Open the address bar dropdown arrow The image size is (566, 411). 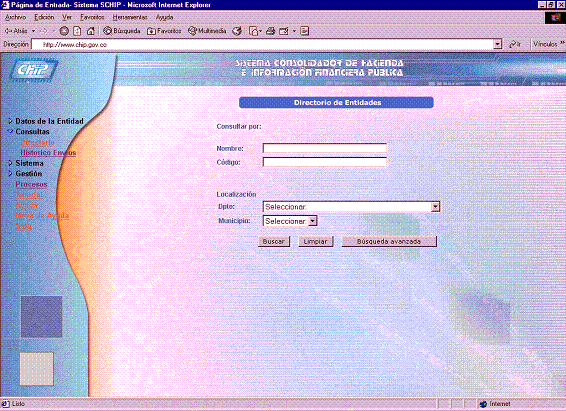(x=498, y=44)
